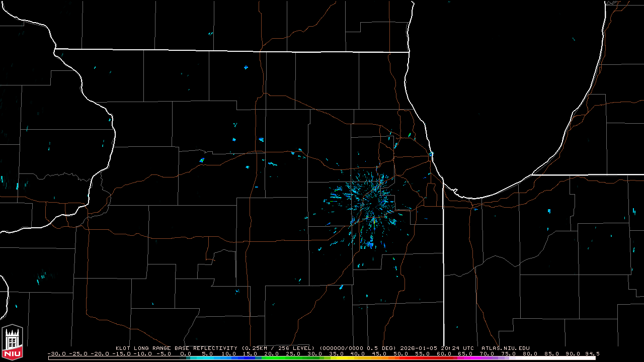
Task: Click the KLOT Long Range Base Reflectivity title
Action: coord(176,348)
